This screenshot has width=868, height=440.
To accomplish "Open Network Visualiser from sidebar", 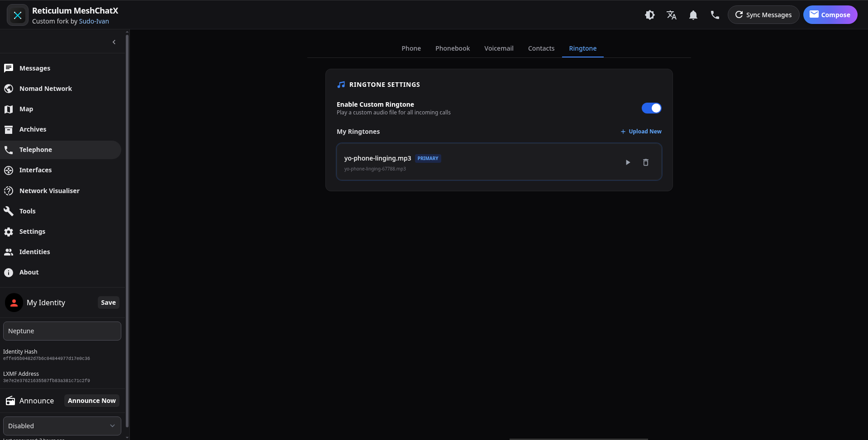I will coord(49,191).
